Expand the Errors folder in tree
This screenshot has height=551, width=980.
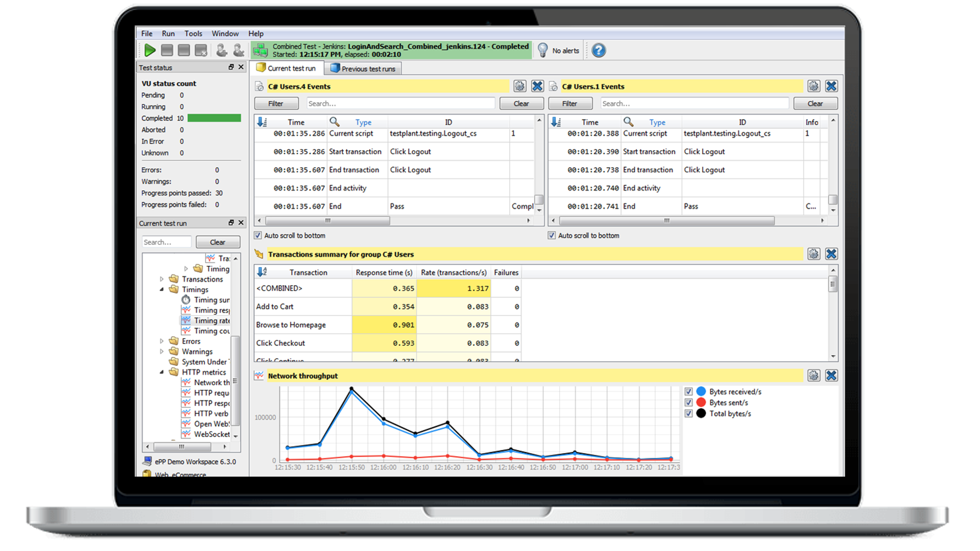pos(162,341)
